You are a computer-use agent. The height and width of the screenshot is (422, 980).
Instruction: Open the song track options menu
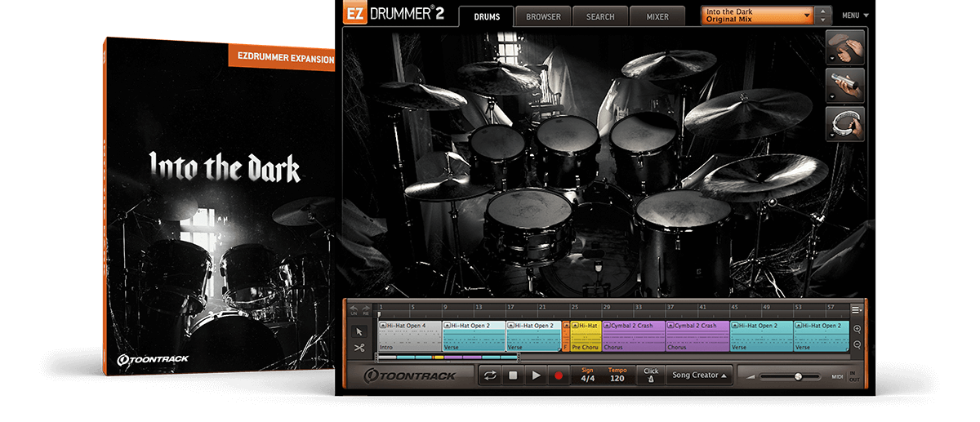tap(857, 309)
